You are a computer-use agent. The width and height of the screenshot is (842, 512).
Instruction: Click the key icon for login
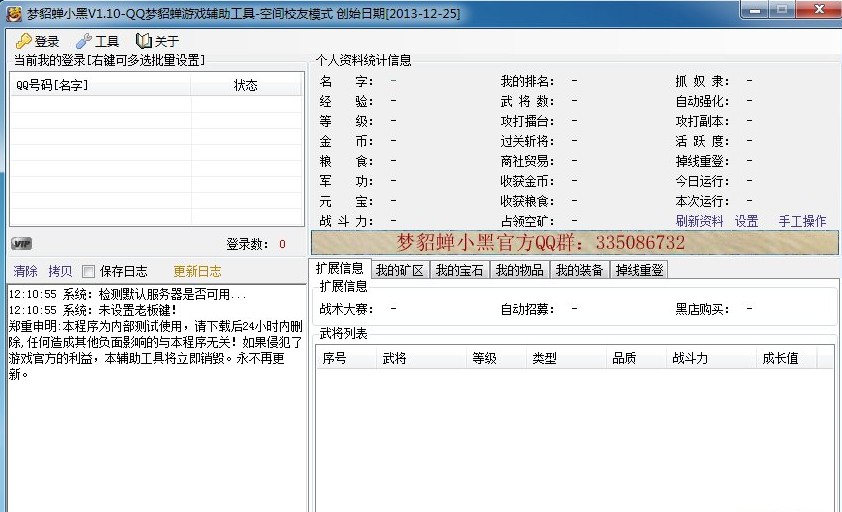[x=23, y=41]
